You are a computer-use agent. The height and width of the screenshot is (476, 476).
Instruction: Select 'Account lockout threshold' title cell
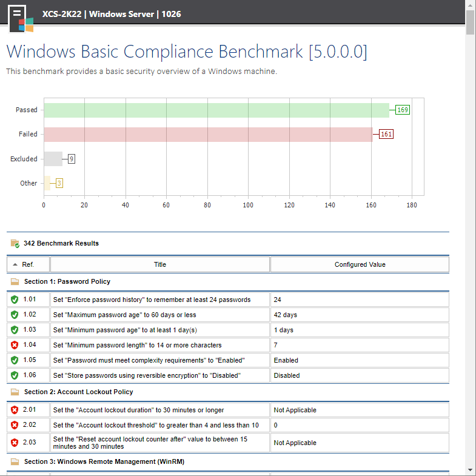[160, 425]
